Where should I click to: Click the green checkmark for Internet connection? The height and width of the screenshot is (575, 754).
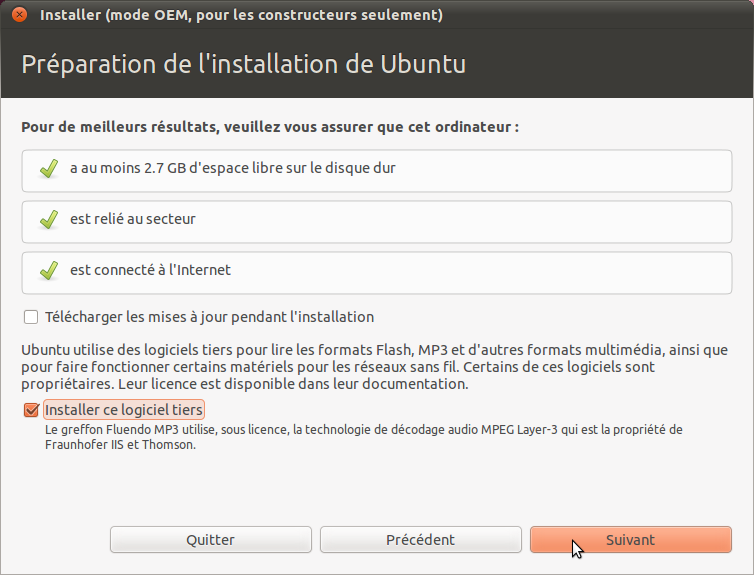coord(48,271)
